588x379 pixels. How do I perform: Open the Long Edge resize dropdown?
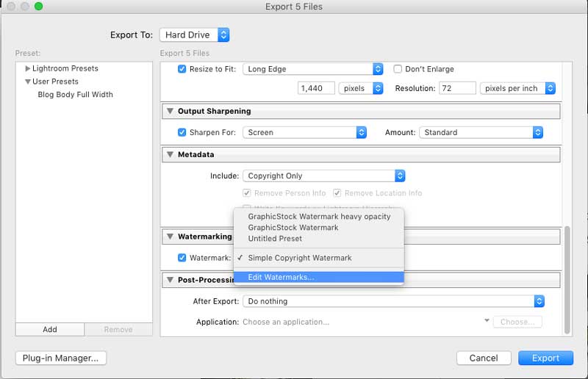click(313, 69)
